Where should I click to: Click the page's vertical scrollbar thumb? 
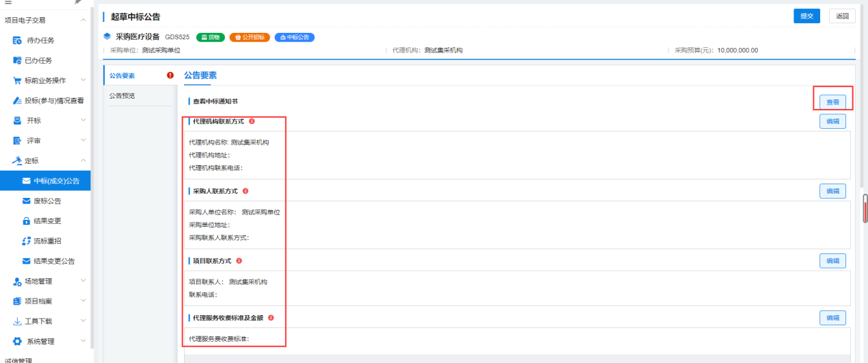(865, 209)
